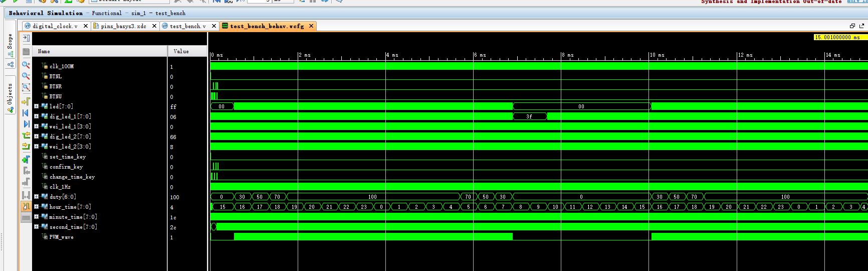Screen dimensions: 868x271
Task: Select the clk_1Hz signal
Action: 60,187
